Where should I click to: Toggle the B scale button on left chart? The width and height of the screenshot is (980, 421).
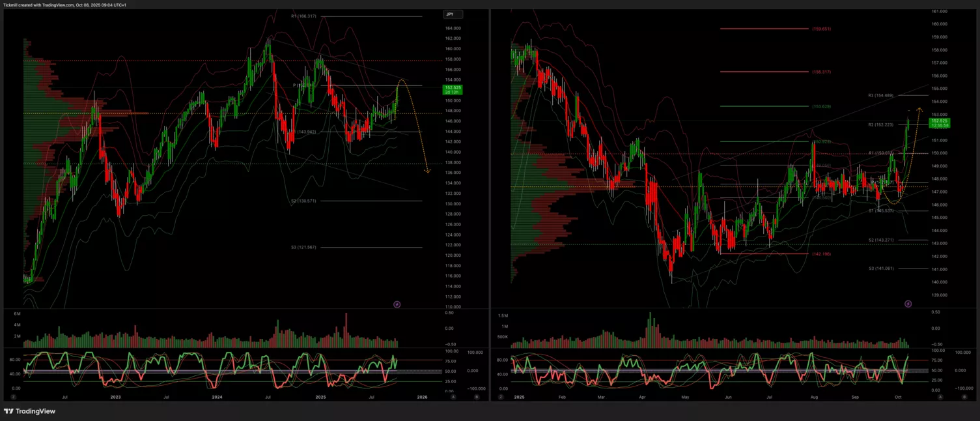[476, 396]
